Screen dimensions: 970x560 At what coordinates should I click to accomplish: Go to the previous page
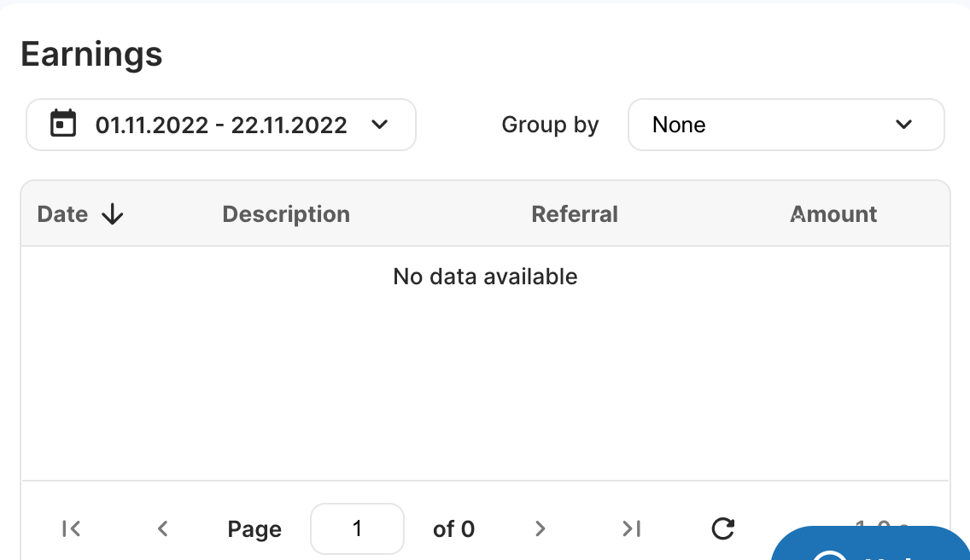(163, 528)
